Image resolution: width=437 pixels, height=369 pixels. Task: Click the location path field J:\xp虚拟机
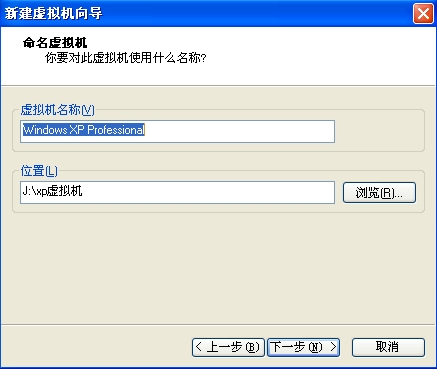[177, 192]
